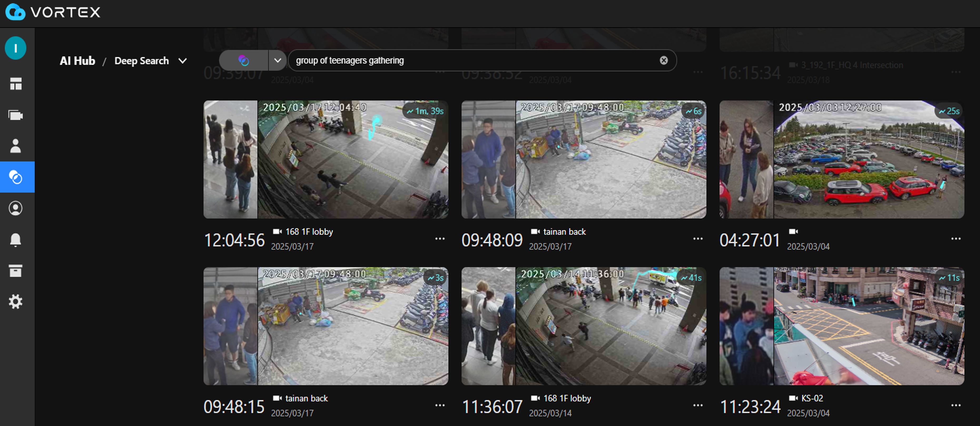Open the 09:48:09 tainan back thumbnail
Viewport: 980px width, 426px height.
point(584,160)
